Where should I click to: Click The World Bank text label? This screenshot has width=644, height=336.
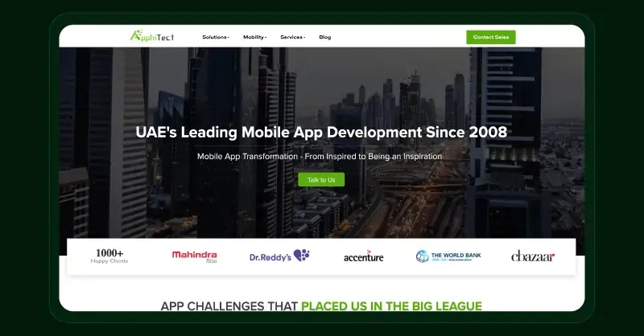pyautogui.click(x=453, y=254)
